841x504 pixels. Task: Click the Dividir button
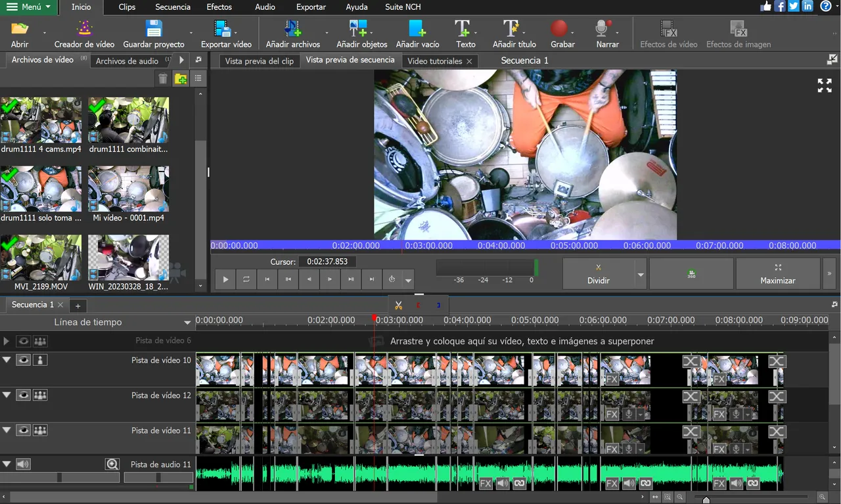[598, 273]
